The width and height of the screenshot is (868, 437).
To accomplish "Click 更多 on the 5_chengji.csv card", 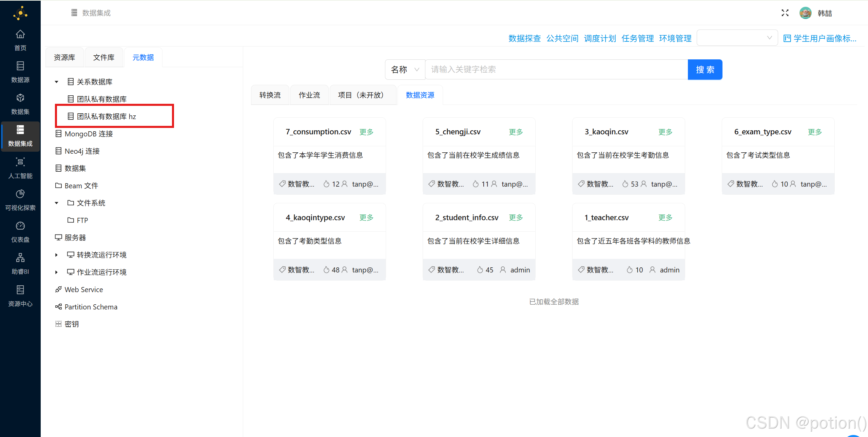I will [516, 132].
